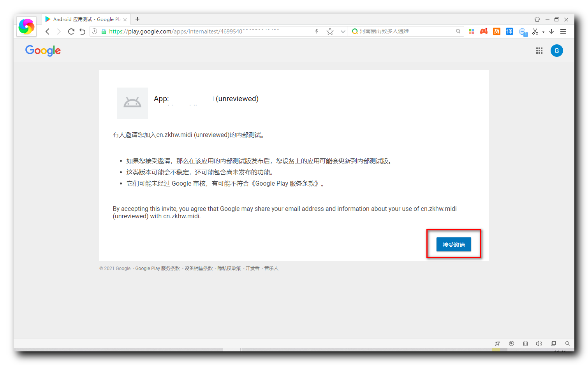Click the rocket accelerator icon in the status bar
Viewport: 588px width, 365px height.
(497, 344)
